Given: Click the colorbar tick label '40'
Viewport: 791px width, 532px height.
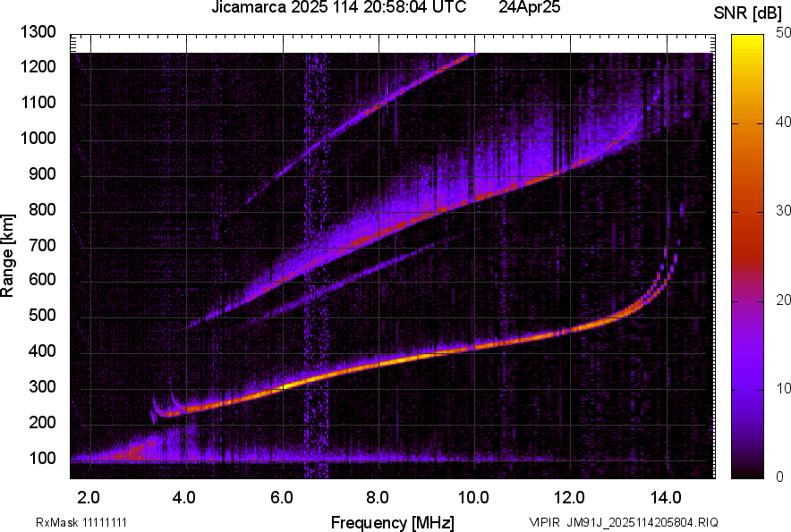Looking at the screenshot, I should coord(783,122).
